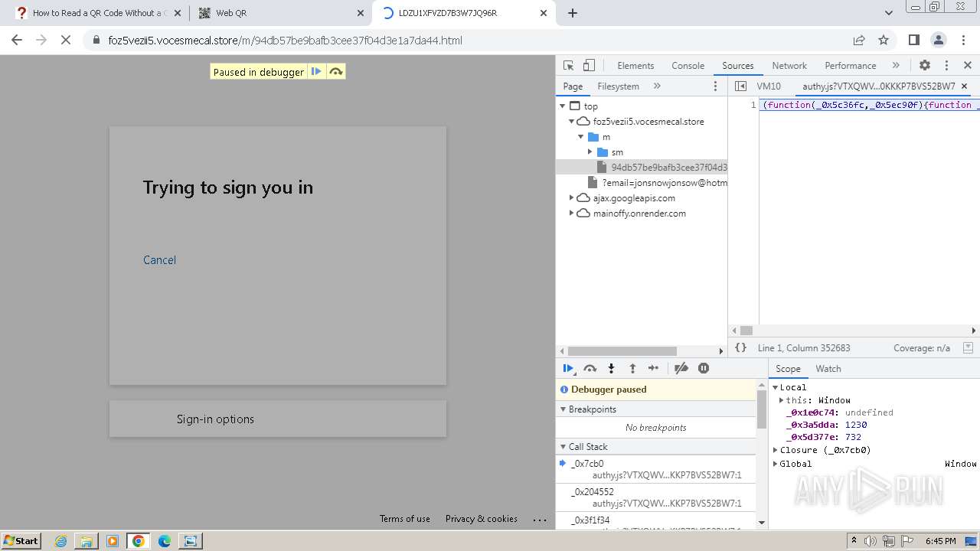
Task: Expand the Global scope
Action: [x=775, y=464]
